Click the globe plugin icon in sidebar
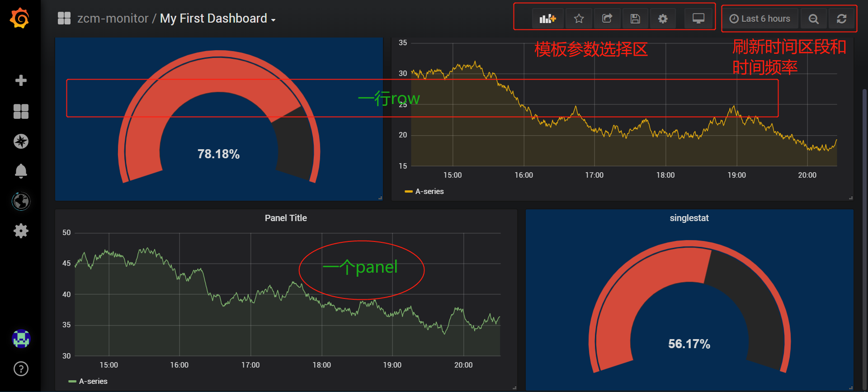The image size is (868, 392). (x=21, y=201)
